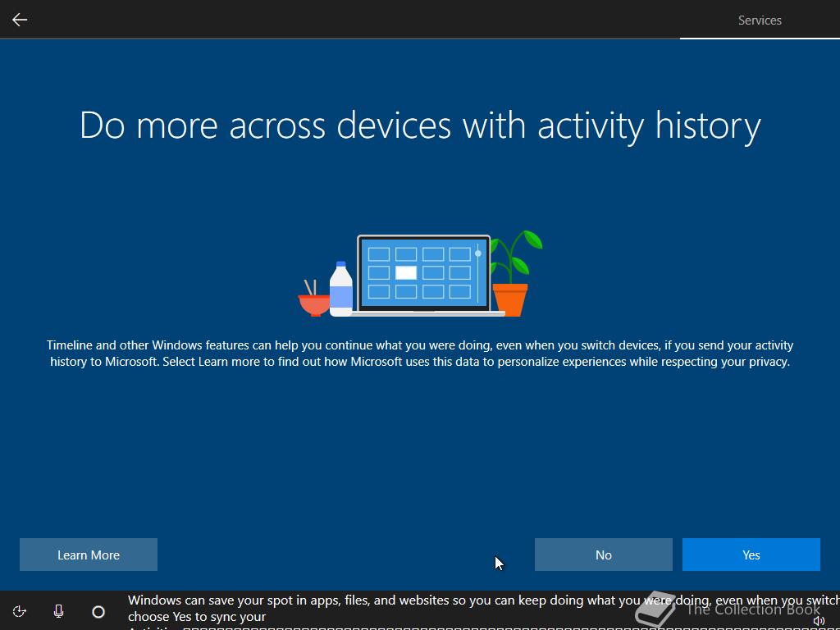Activate the Cortana circle icon

pos(98,611)
